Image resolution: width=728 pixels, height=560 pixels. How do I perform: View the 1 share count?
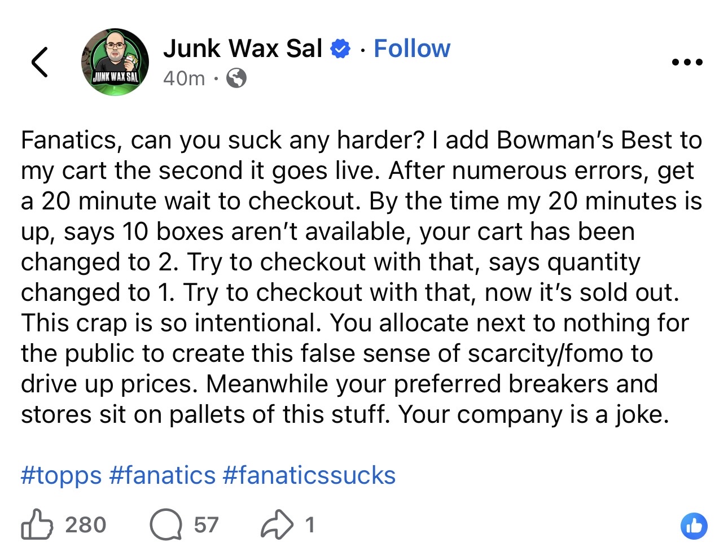309,525
